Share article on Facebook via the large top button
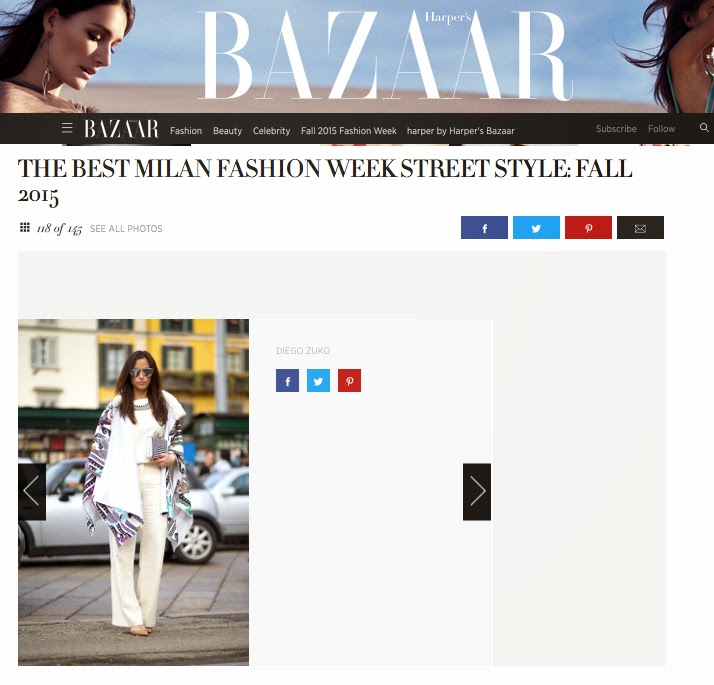Image resolution: width=714 pixels, height=685 pixels. click(484, 228)
